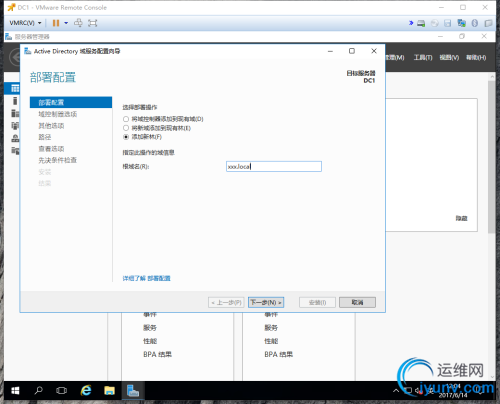Click the volume speaker tray icon

pos(419,390)
